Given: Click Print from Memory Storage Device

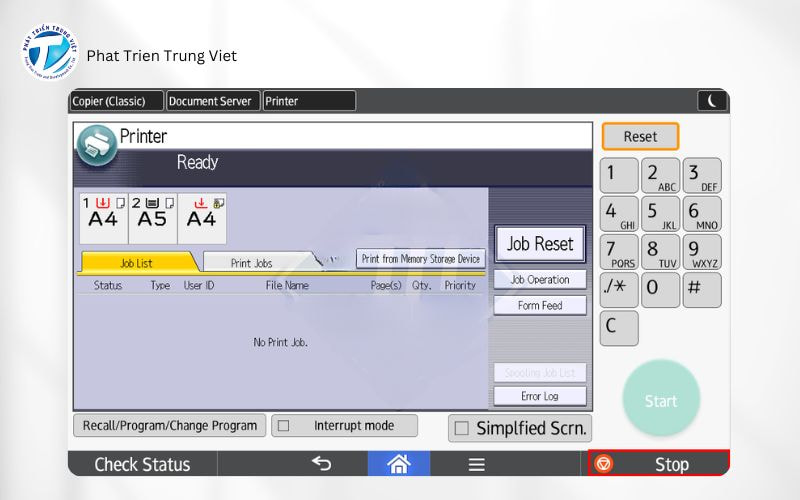Looking at the screenshot, I should pos(421,259).
